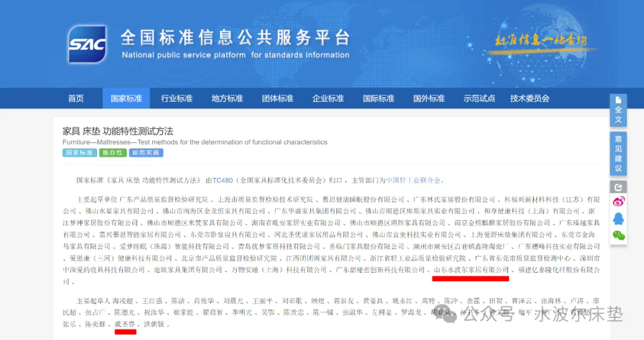Click the green 推荐性 tag badge
The height and width of the screenshot is (340, 644).
point(113,152)
